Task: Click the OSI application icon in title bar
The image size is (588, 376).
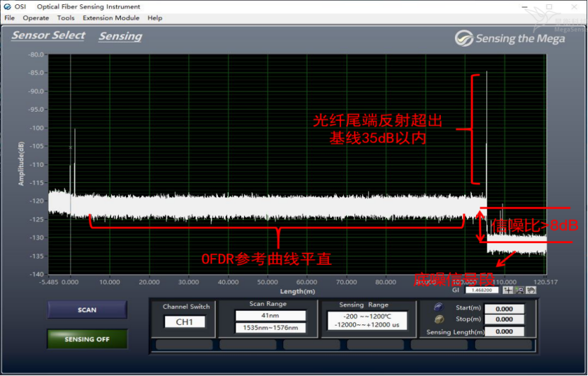Action: point(9,6)
